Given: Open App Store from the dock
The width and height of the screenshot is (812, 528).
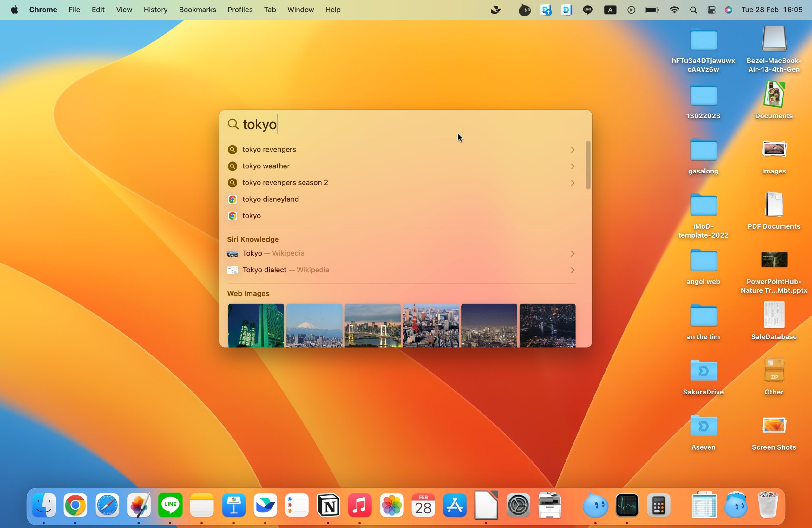Looking at the screenshot, I should click(x=455, y=505).
